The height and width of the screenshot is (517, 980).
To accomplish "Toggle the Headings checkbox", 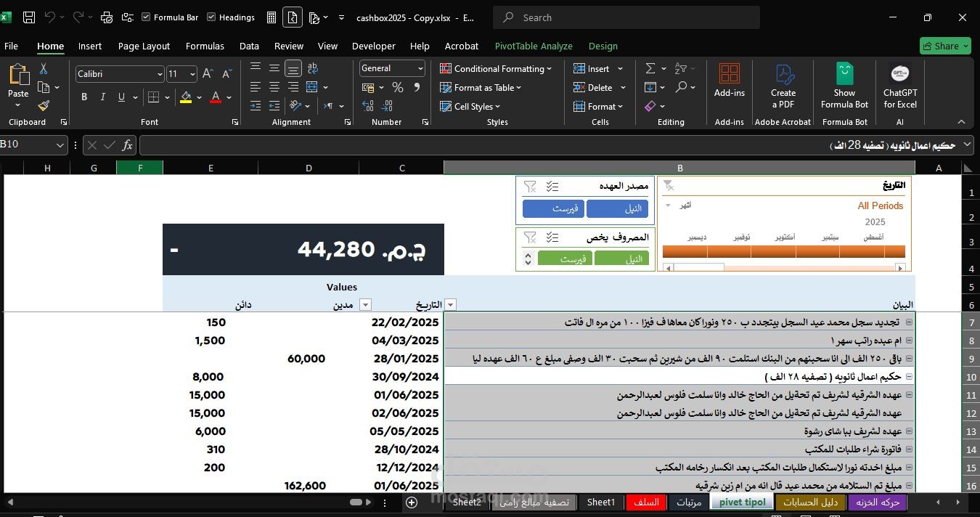I will click(x=211, y=17).
